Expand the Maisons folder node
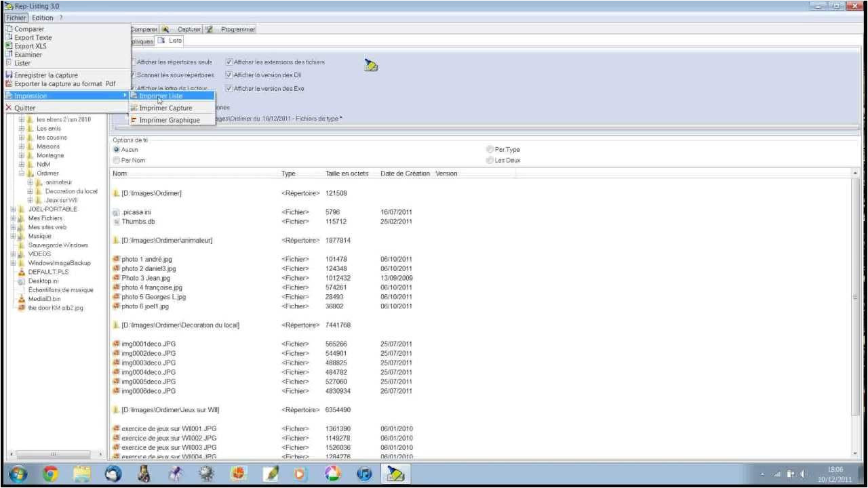868x488 pixels. (22, 146)
